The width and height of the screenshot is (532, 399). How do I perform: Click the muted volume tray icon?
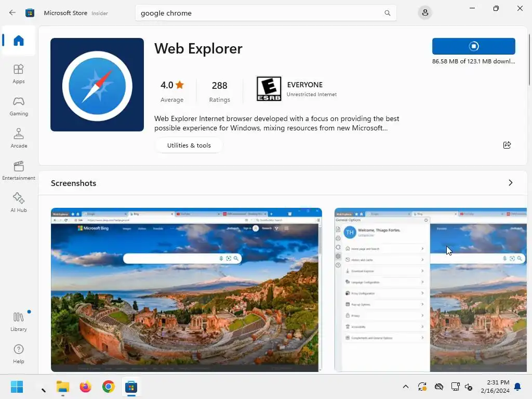click(469, 387)
